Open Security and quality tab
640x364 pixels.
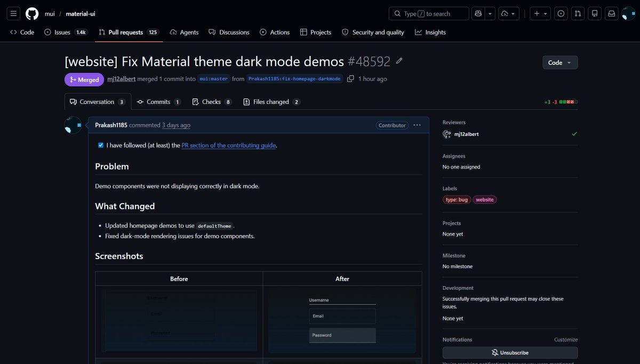pyautogui.click(x=373, y=33)
